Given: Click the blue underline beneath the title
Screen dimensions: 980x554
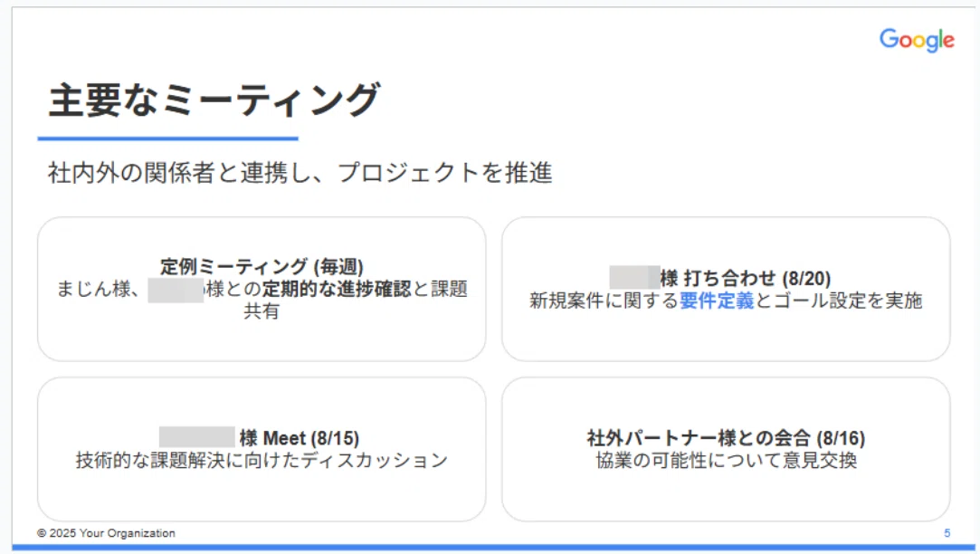Looking at the screenshot, I should click(x=167, y=138).
